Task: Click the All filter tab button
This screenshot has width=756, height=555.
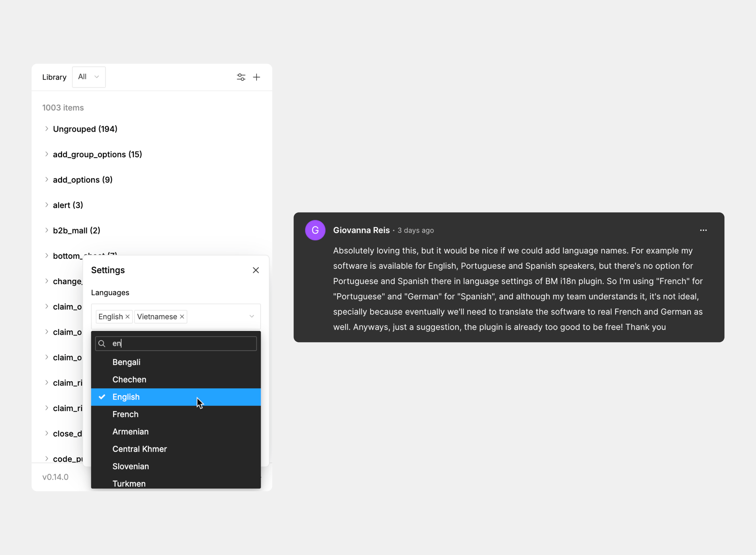Action: (88, 77)
